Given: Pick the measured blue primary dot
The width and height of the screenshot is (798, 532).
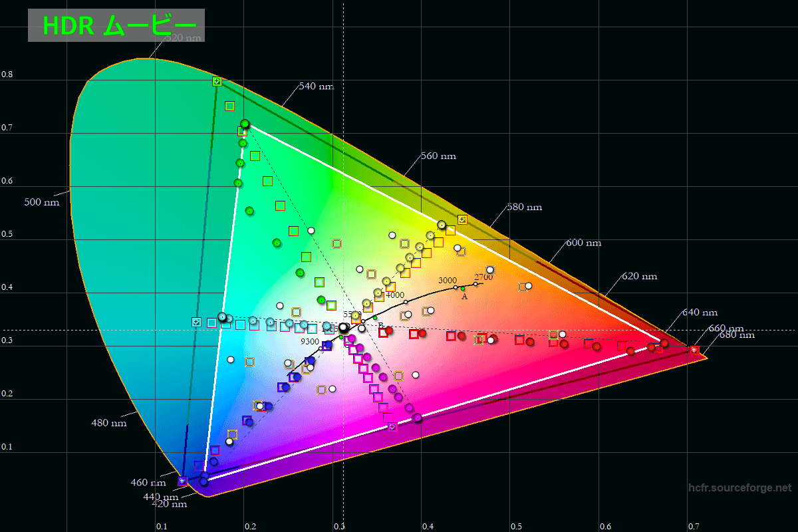Looking at the screenshot, I should tap(204, 481).
